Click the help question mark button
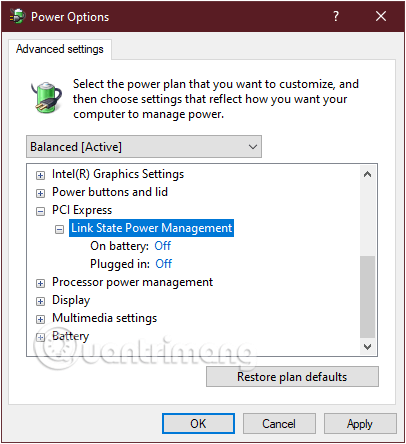The height and width of the screenshot is (444, 406). click(336, 16)
